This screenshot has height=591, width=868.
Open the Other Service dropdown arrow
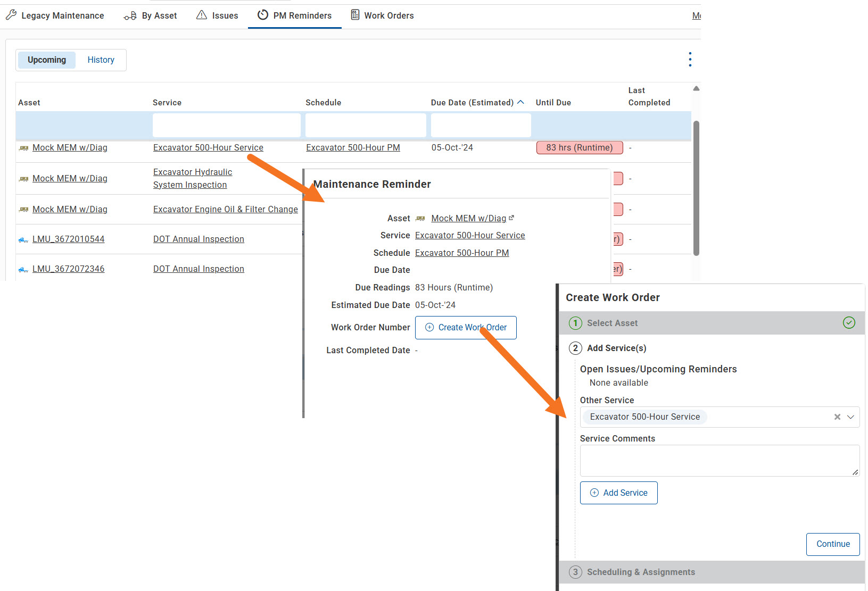pos(851,417)
